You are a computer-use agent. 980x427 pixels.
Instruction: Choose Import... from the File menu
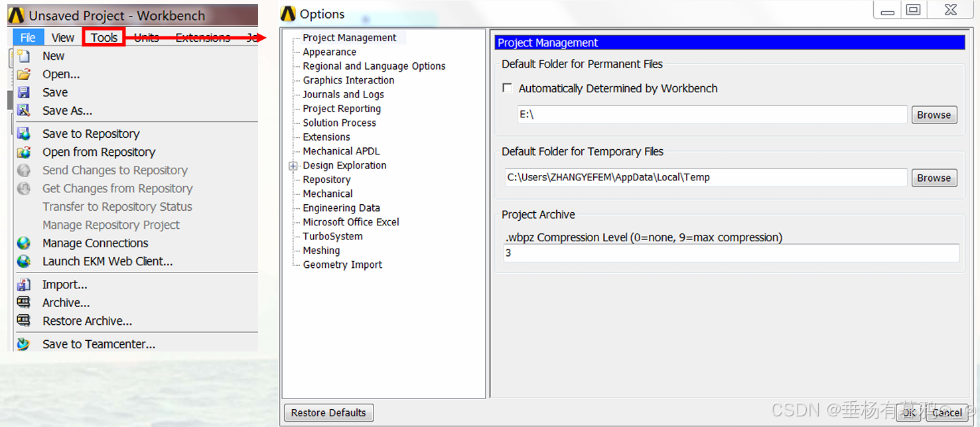65,284
